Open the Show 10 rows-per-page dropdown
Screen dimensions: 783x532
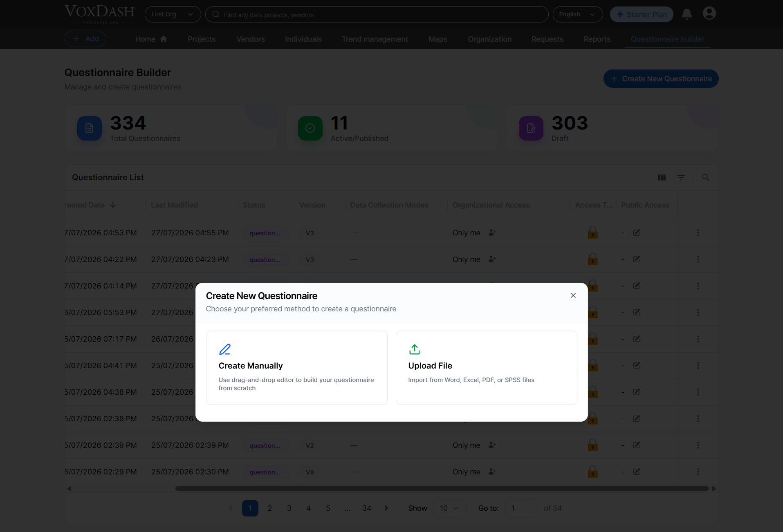[449, 508]
